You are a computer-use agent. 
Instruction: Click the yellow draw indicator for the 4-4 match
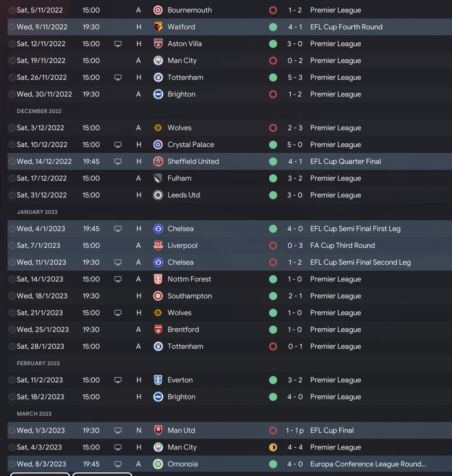coord(273,447)
